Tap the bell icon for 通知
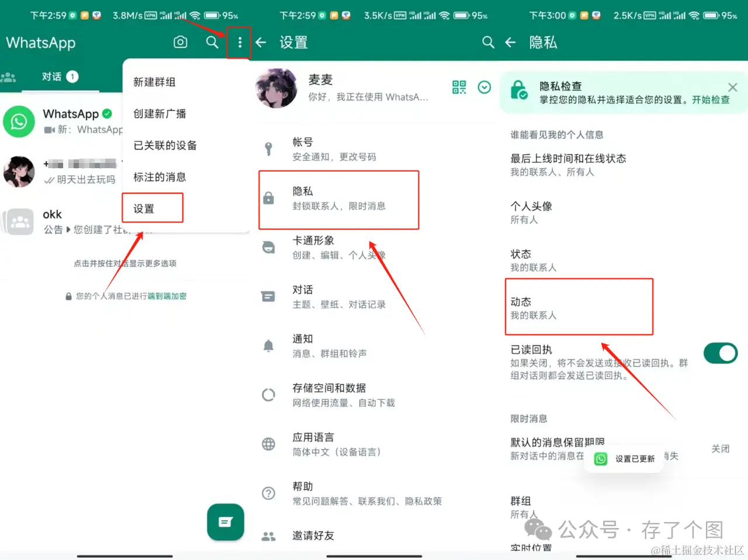Image resolution: width=748 pixels, height=560 pixels. tap(268, 346)
